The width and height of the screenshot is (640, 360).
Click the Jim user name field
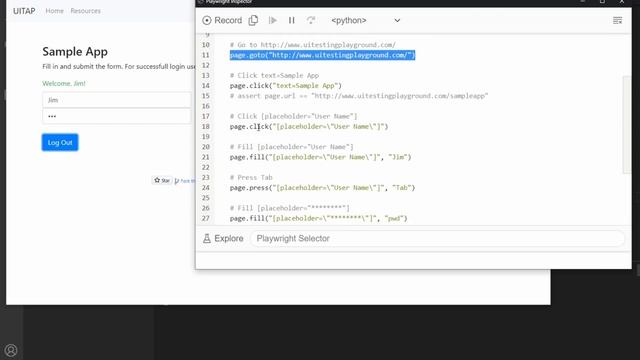(x=116, y=100)
